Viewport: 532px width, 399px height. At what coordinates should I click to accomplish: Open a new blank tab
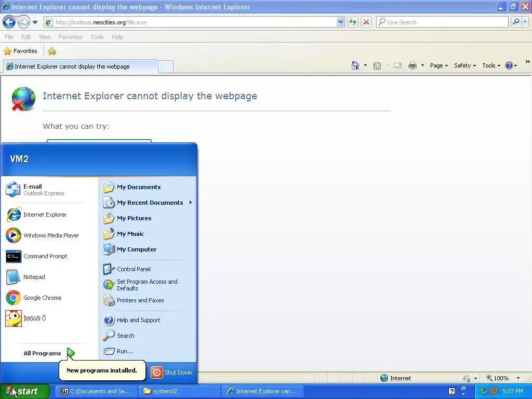pyautogui.click(x=166, y=66)
